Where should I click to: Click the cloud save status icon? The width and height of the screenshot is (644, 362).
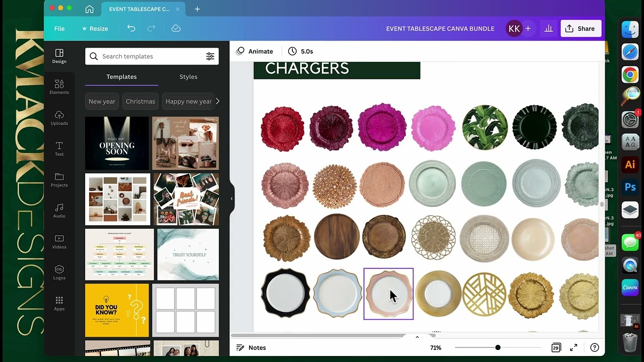[x=176, y=29]
